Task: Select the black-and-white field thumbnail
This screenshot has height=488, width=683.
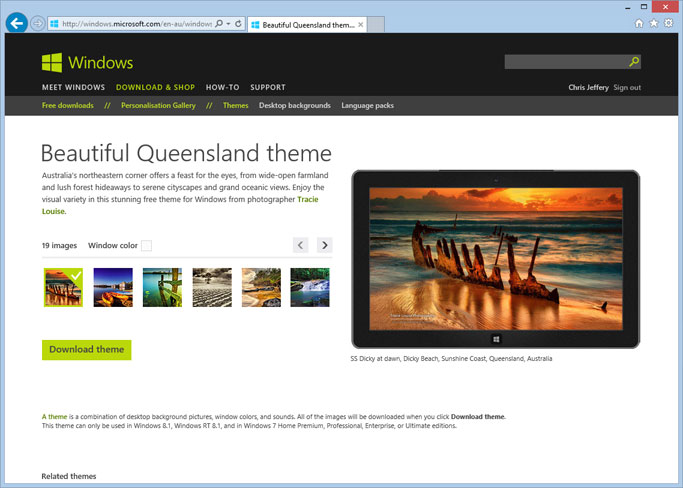Action: [212, 287]
